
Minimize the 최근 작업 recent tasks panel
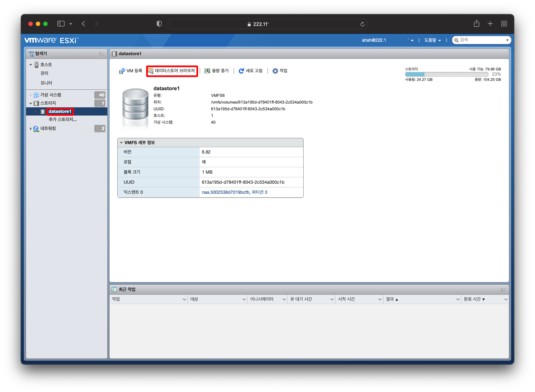(x=503, y=290)
